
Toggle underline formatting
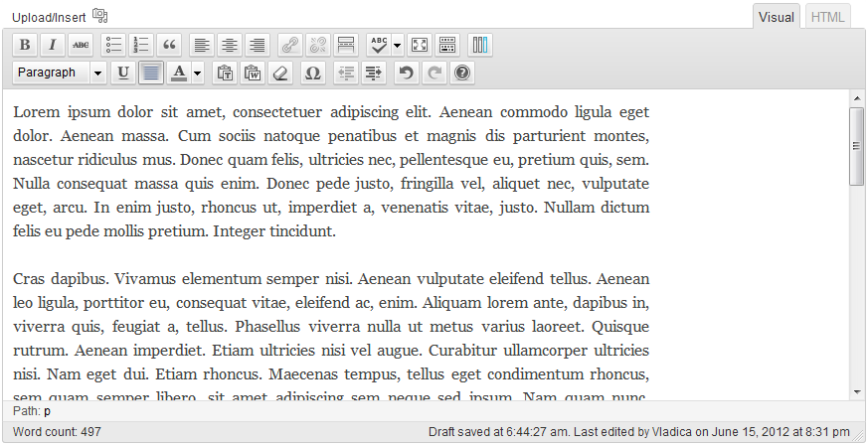(x=123, y=73)
